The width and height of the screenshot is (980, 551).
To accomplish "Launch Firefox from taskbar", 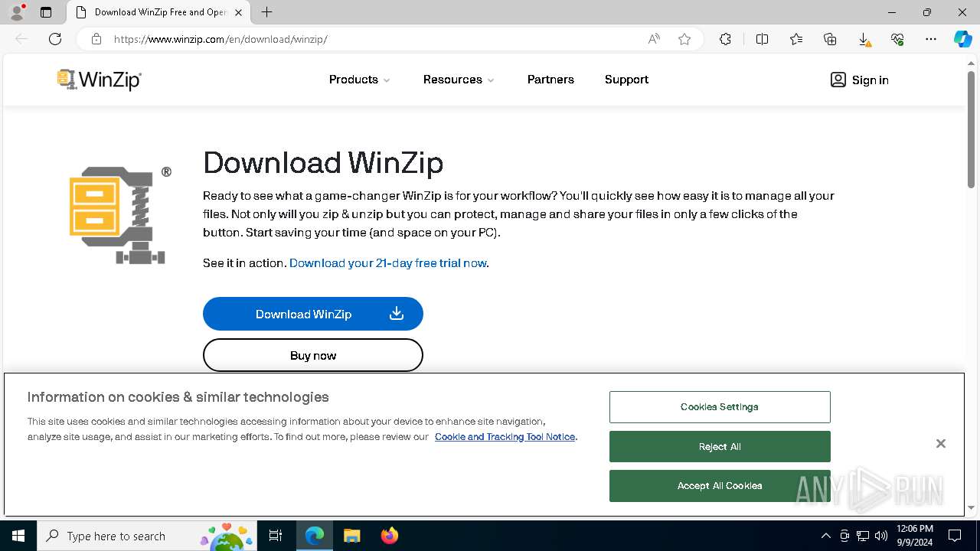I will 389,536.
